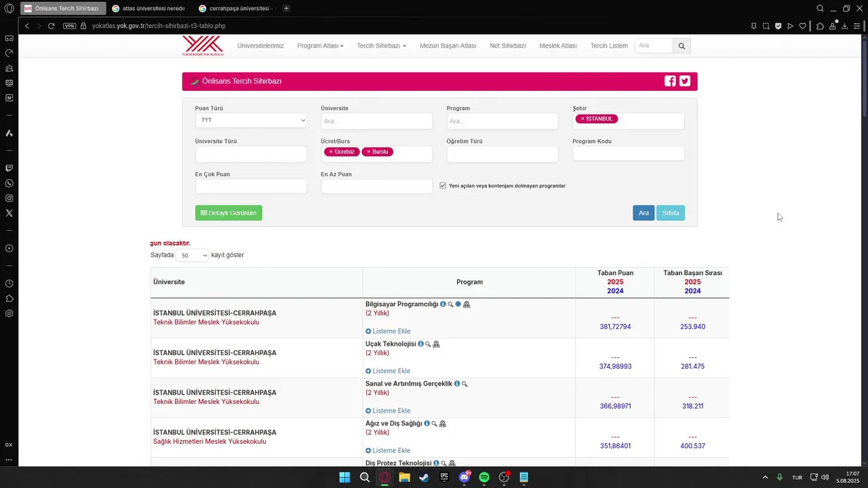
Task: Click the Program Kodu input field
Action: [629, 154]
